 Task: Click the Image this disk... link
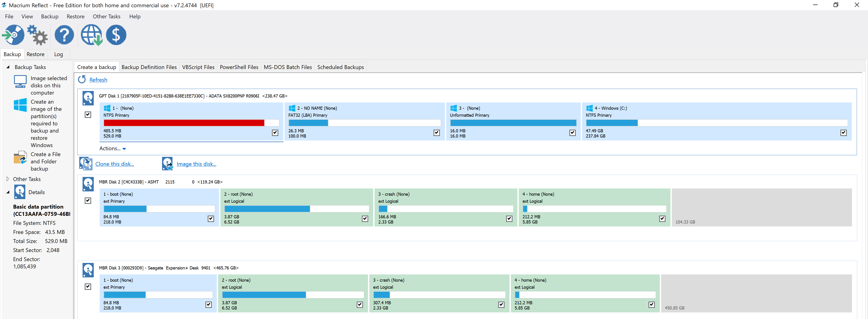(196, 164)
